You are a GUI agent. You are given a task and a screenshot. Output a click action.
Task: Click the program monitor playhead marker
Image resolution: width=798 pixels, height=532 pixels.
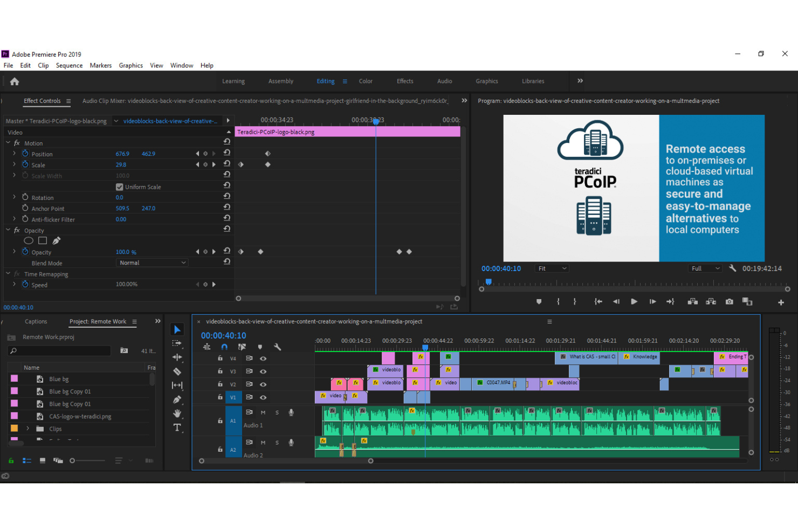[x=489, y=281]
